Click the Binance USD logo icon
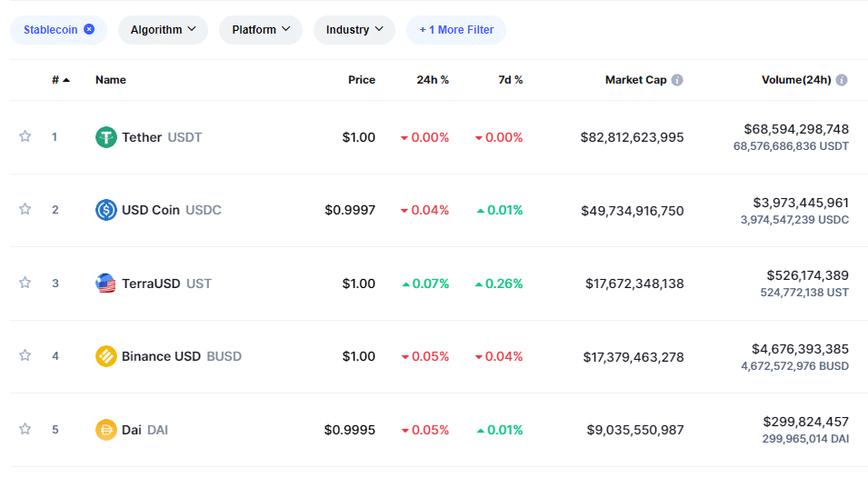Screen dimensions: 868x488 click(x=105, y=356)
